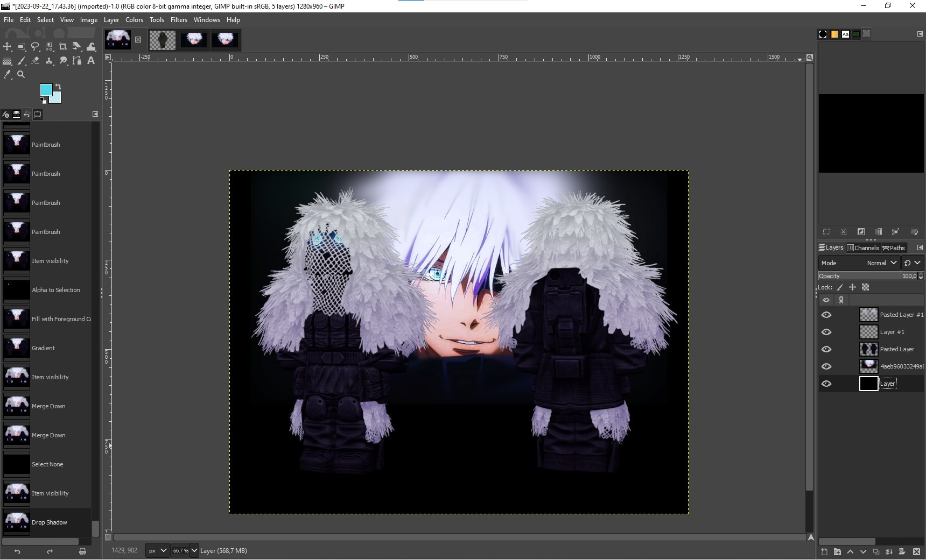This screenshot has width=926, height=560.
Task: Undo last action in history panel
Action: coord(17,551)
